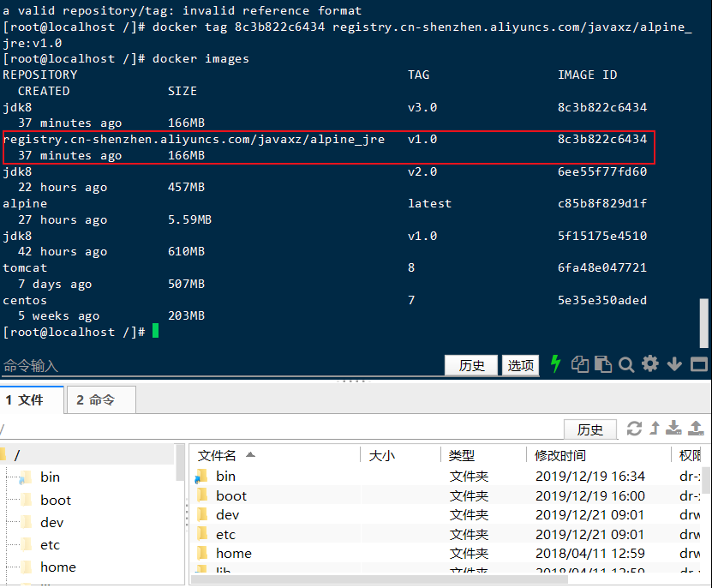712x588 pixels.
Task: Select bin in the folder tree
Action: [x=50, y=477]
